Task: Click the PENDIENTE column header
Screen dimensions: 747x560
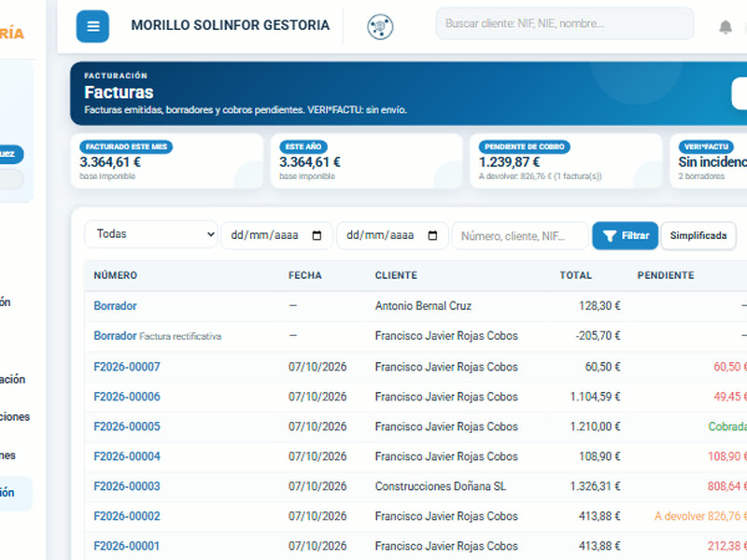Action: click(x=666, y=275)
